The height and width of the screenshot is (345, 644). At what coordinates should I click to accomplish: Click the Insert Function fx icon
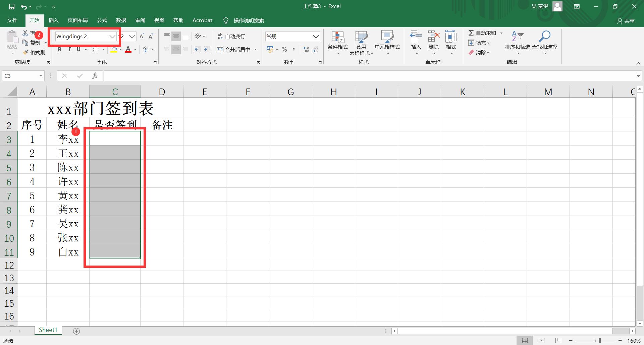pos(95,76)
